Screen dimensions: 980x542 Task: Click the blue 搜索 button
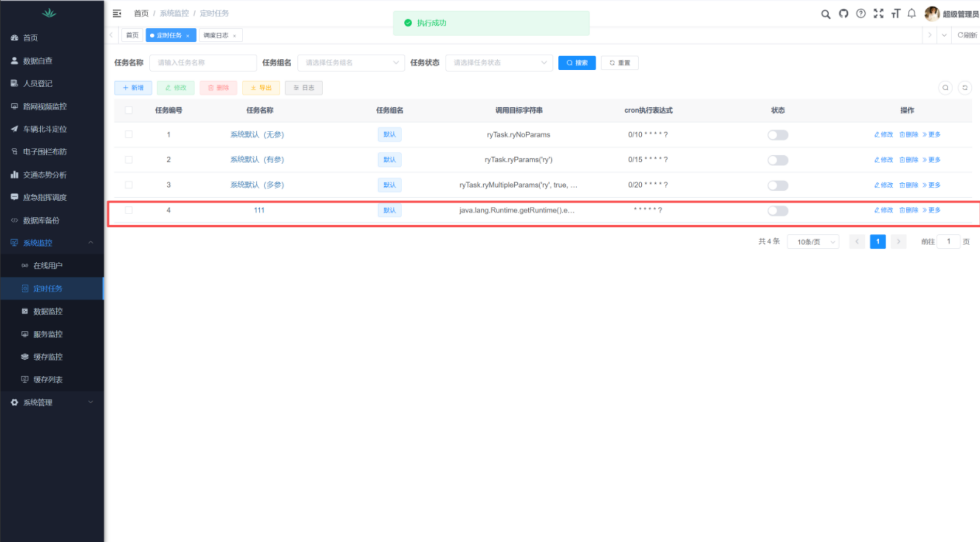tap(577, 63)
